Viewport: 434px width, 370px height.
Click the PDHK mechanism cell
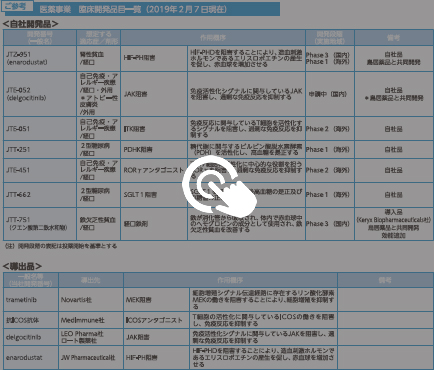154,149
